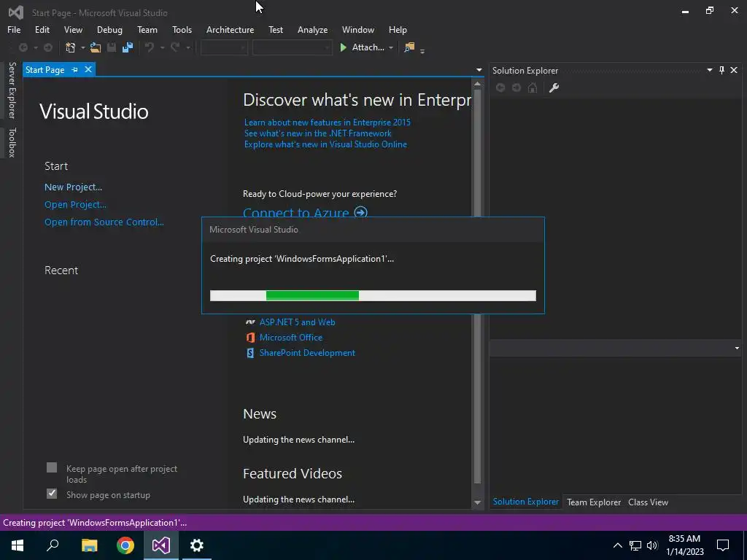Open the Windows Start menu
747x560 pixels.
18,545
